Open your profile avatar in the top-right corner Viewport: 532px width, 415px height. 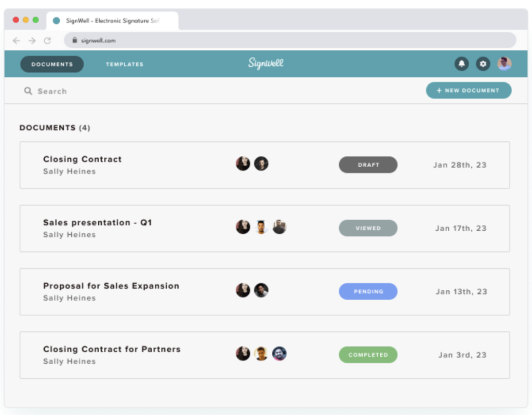[x=504, y=63]
